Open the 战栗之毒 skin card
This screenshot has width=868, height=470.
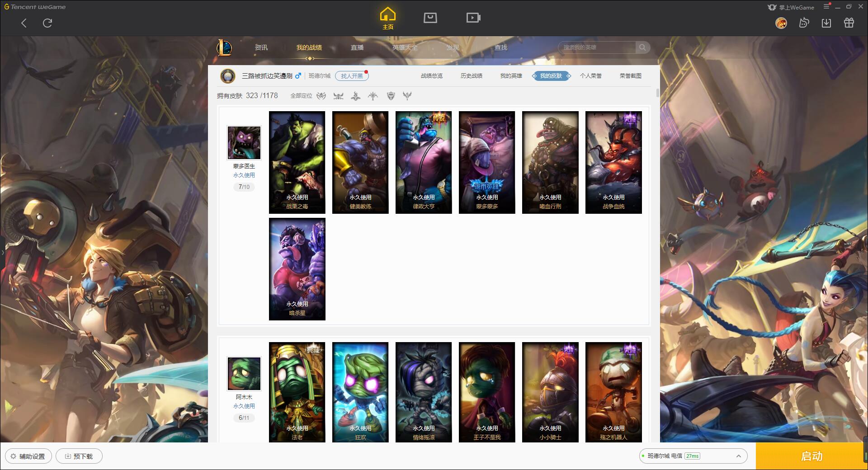pyautogui.click(x=297, y=162)
